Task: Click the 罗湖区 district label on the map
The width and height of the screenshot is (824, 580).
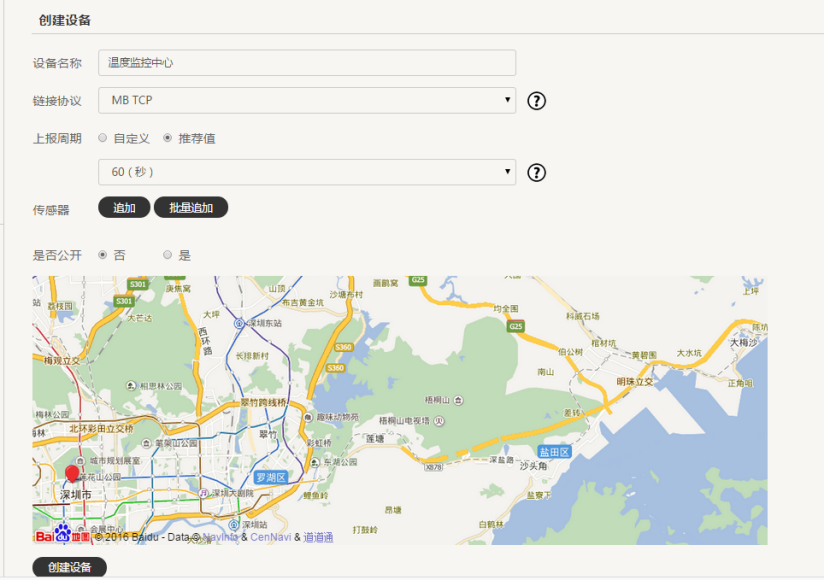Action: tap(270, 477)
